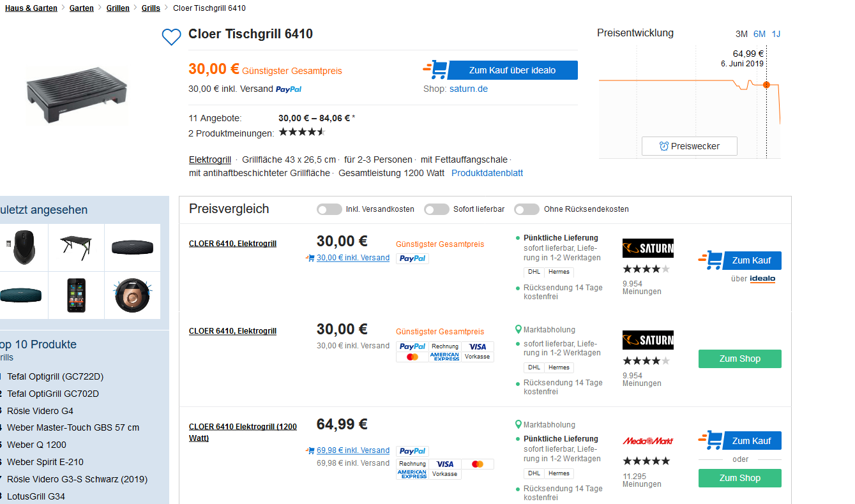Enable the Inkl. Versandkosten toggle

coord(329,209)
